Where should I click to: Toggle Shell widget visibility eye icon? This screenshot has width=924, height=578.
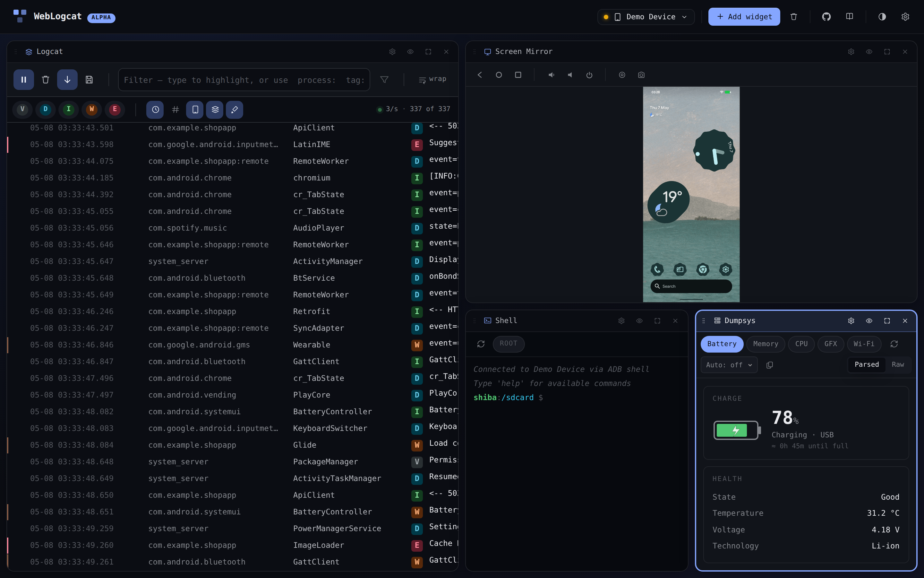[x=639, y=321]
